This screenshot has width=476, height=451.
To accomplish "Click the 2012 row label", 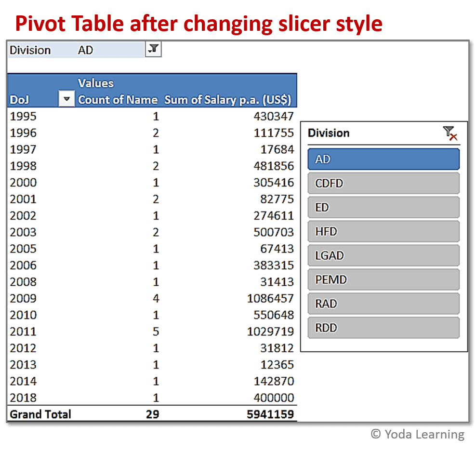I will pos(23,348).
